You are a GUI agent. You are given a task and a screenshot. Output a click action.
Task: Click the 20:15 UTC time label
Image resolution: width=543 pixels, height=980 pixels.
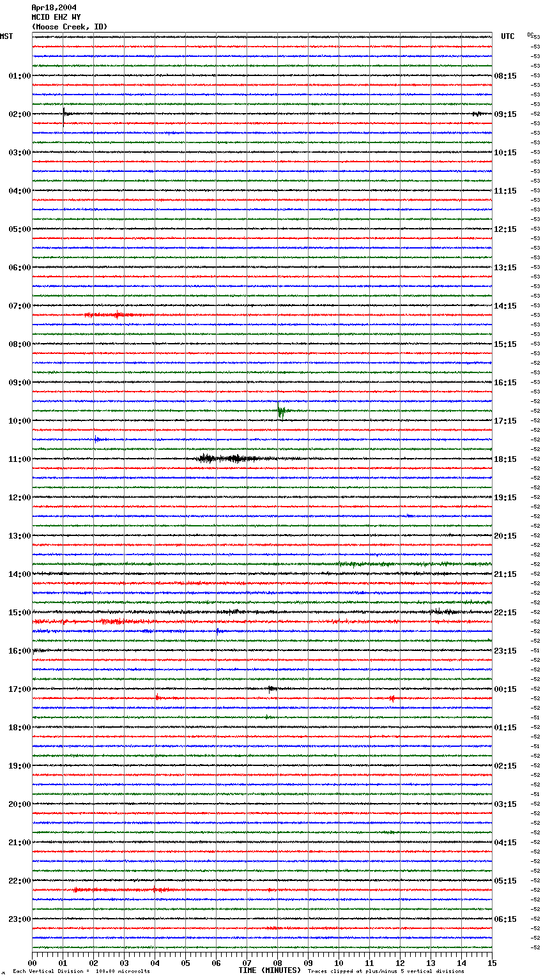click(x=505, y=536)
